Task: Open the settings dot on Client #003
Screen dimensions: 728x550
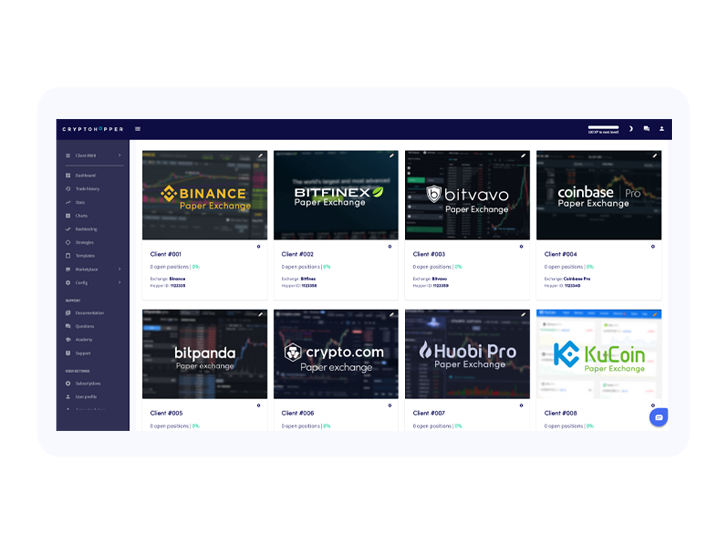Action: click(521, 246)
